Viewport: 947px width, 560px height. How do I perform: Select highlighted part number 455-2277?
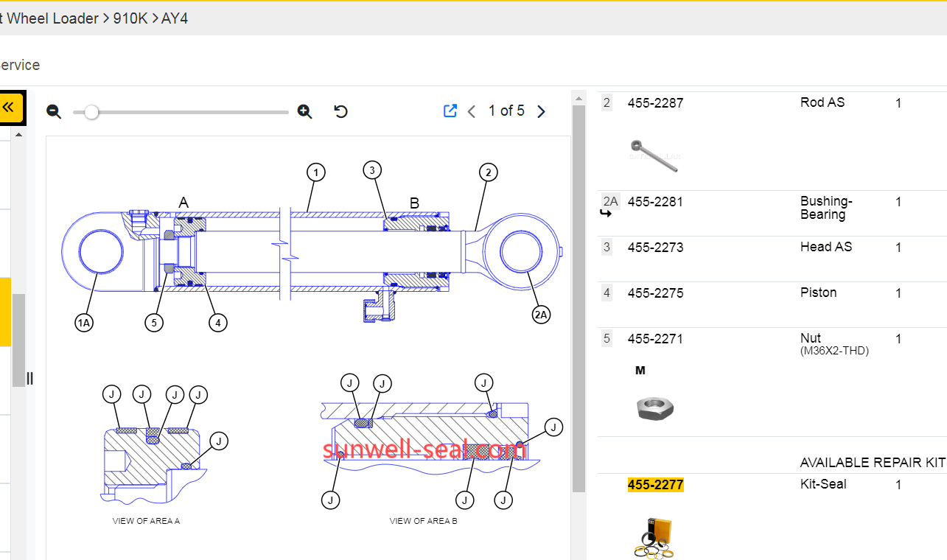click(655, 485)
